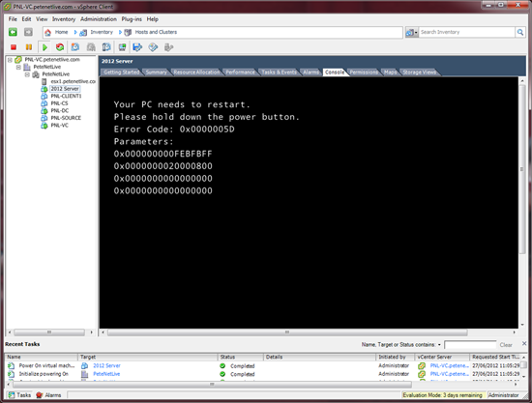Click the Search Inventory field
The height and width of the screenshot is (403, 532).
click(467, 32)
